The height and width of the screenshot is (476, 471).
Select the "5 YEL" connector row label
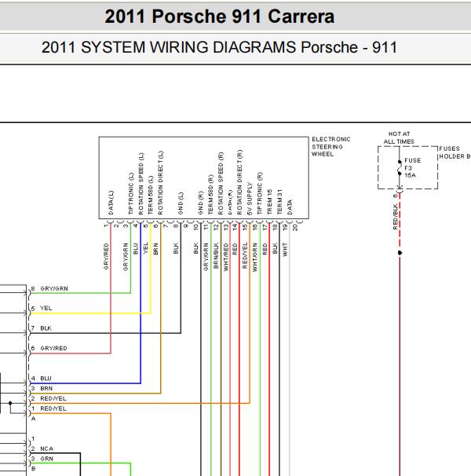click(x=42, y=308)
